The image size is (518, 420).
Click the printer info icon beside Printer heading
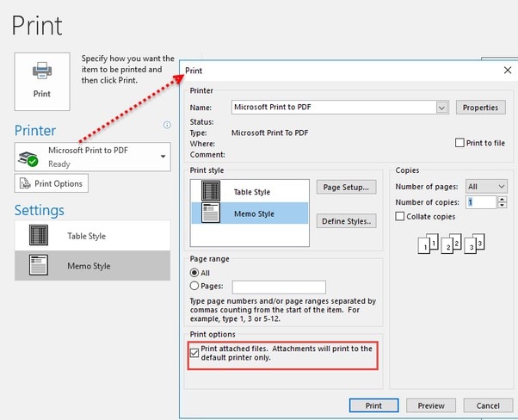[x=167, y=125]
